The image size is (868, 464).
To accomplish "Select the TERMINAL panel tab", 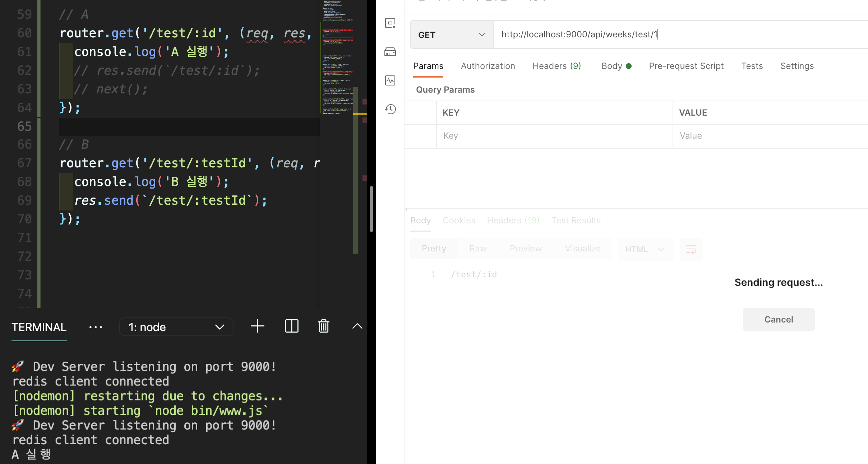I will [x=39, y=327].
